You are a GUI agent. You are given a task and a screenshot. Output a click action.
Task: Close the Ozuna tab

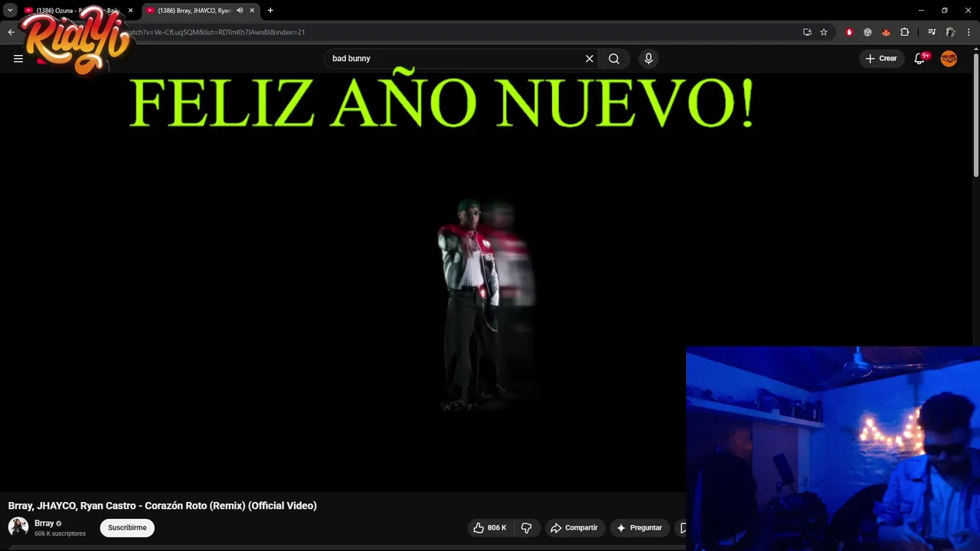(130, 11)
